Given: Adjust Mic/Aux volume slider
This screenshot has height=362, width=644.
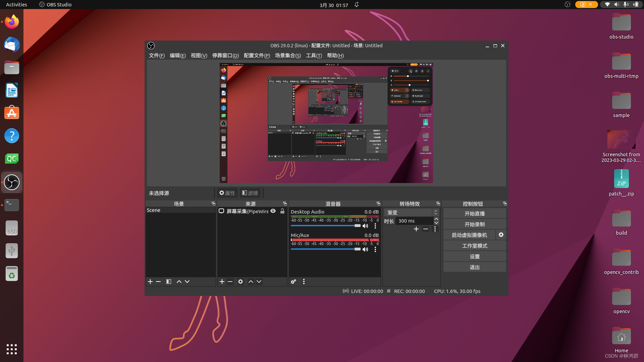Looking at the screenshot, I should [x=325, y=249].
